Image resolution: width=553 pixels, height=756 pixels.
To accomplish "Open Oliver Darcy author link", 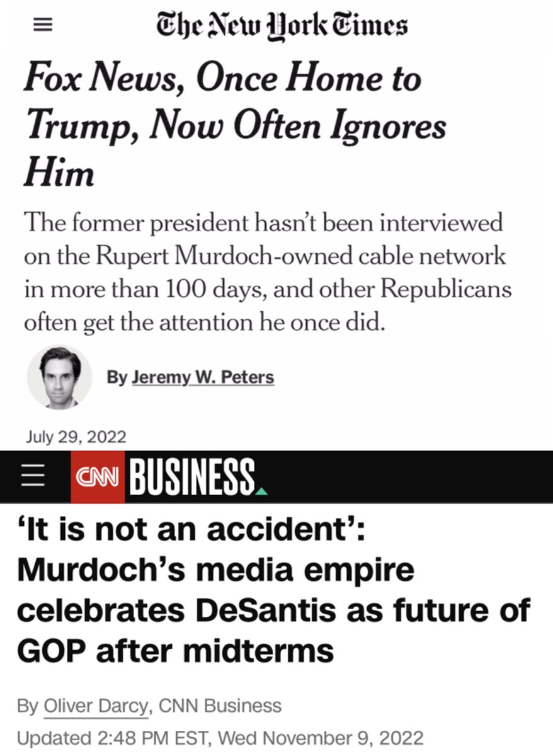I will pyautogui.click(x=96, y=706).
